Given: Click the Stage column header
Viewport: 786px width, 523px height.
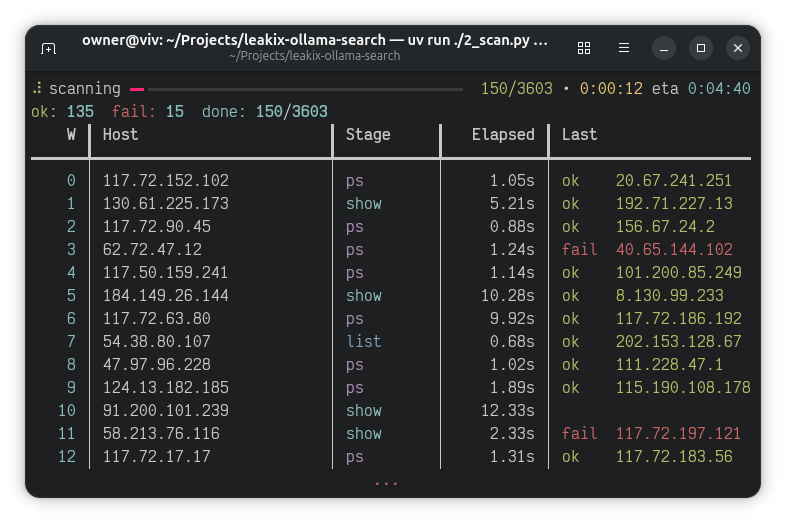Looking at the screenshot, I should tap(368, 134).
